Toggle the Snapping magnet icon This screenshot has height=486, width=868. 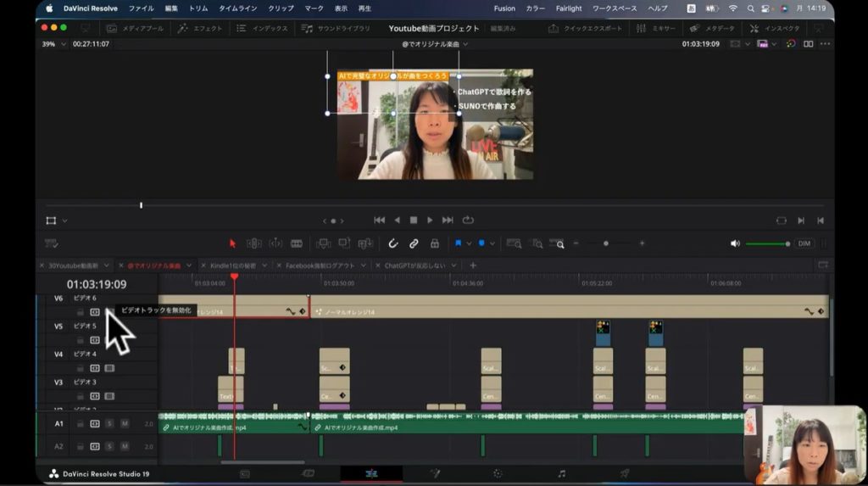(x=393, y=243)
